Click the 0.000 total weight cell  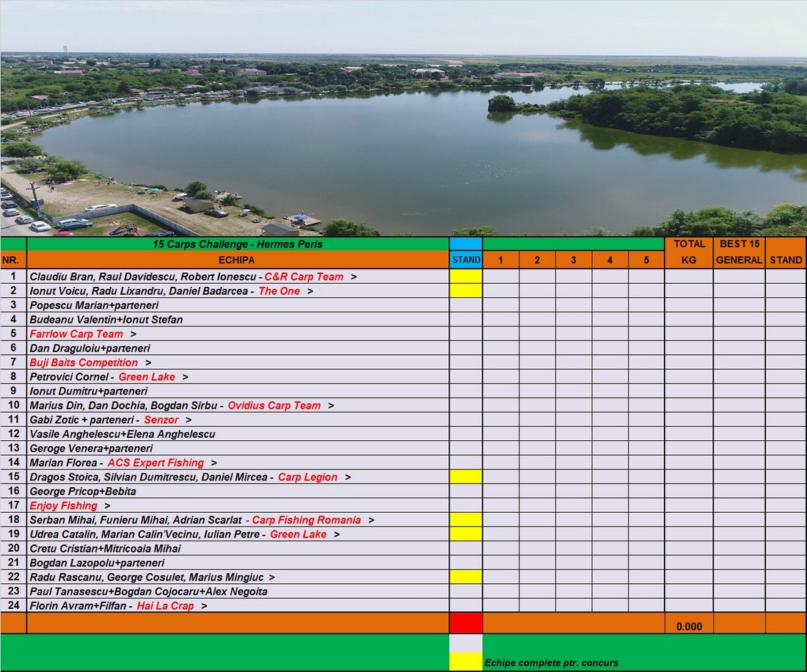coord(688,627)
